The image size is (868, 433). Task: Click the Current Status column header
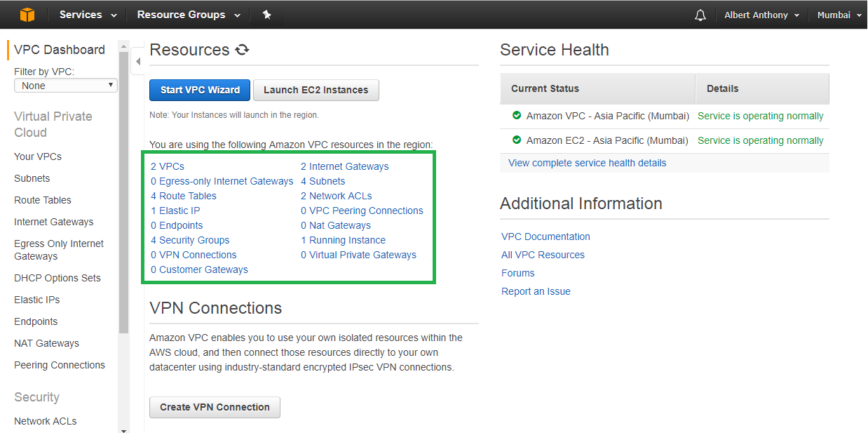click(597, 88)
